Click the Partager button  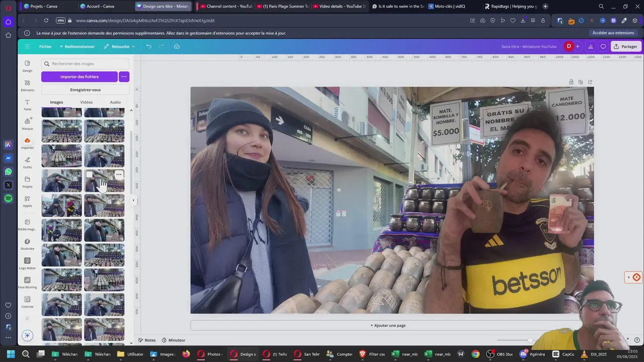coord(625,46)
